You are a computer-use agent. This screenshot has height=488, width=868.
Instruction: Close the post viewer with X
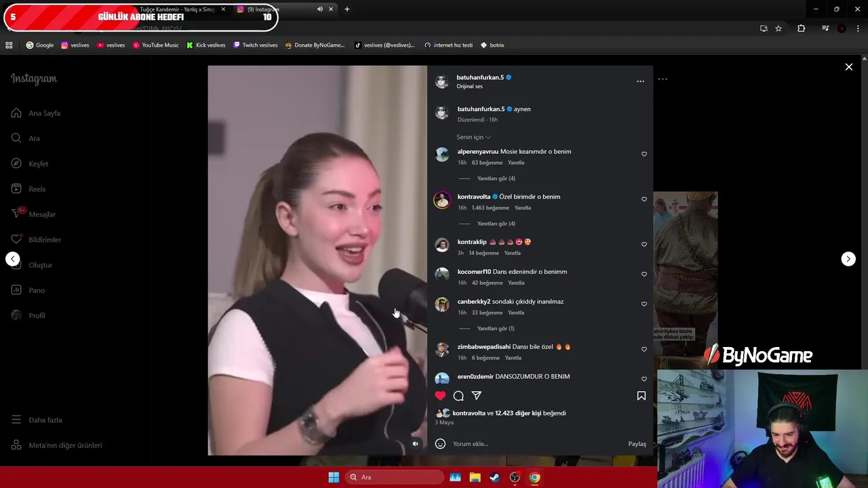tap(848, 67)
